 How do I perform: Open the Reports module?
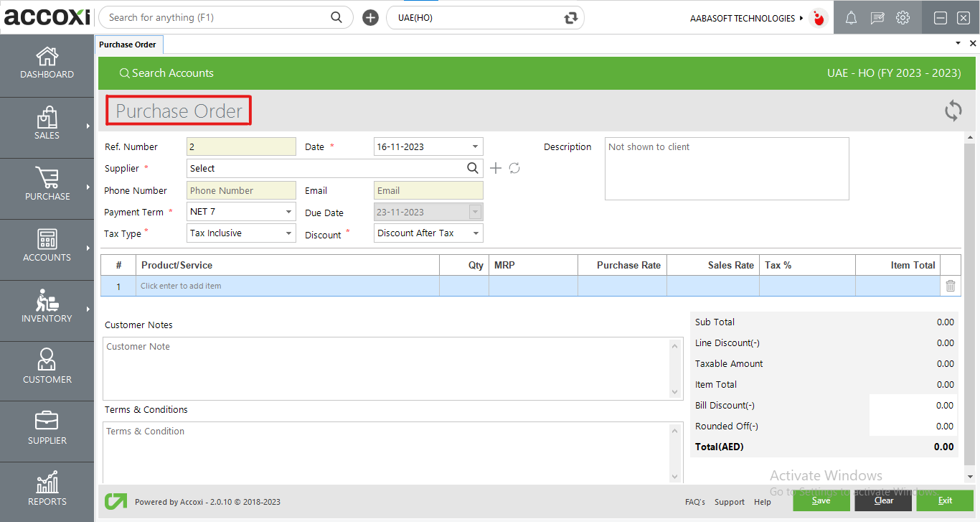pyautogui.click(x=47, y=490)
